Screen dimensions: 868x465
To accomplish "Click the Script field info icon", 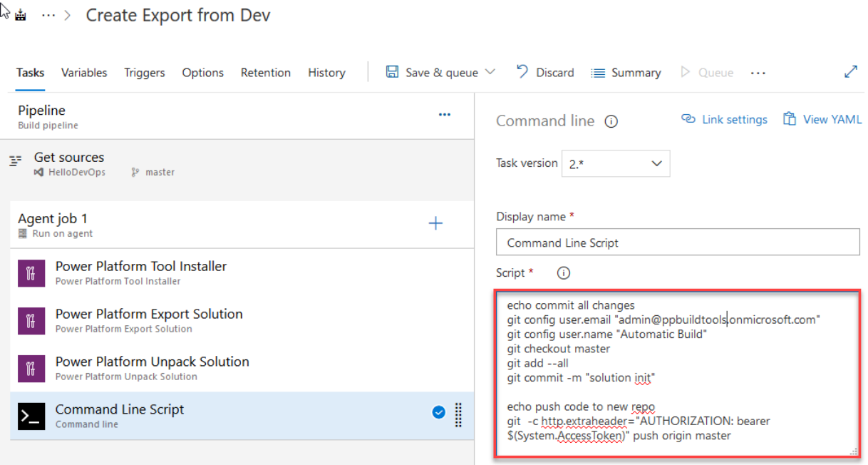I will (x=564, y=273).
